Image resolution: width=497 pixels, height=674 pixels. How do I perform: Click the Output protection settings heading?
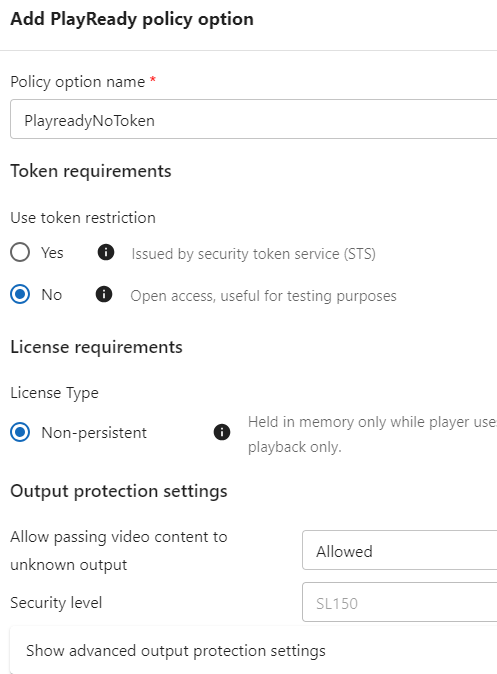pos(119,491)
